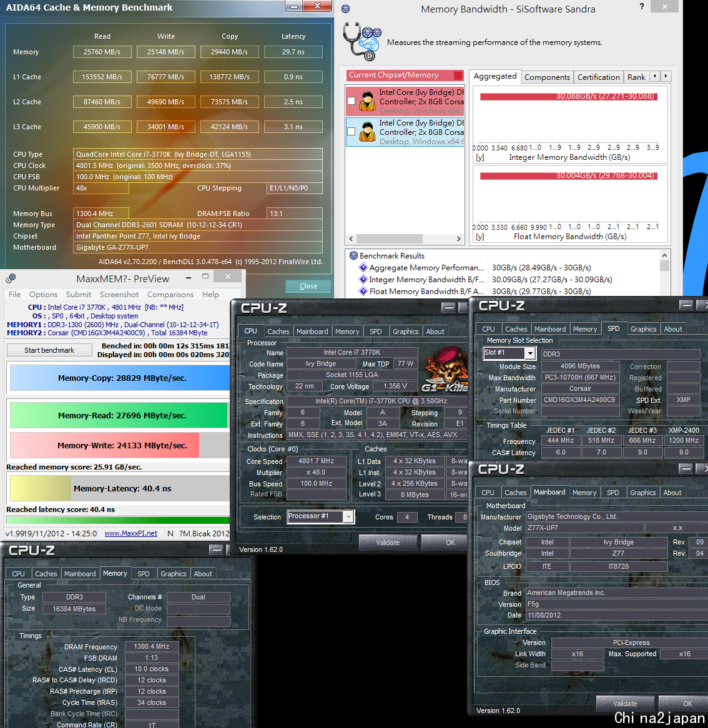
Task: Click the Sandra stethoscope brain logo
Action: [x=362, y=42]
